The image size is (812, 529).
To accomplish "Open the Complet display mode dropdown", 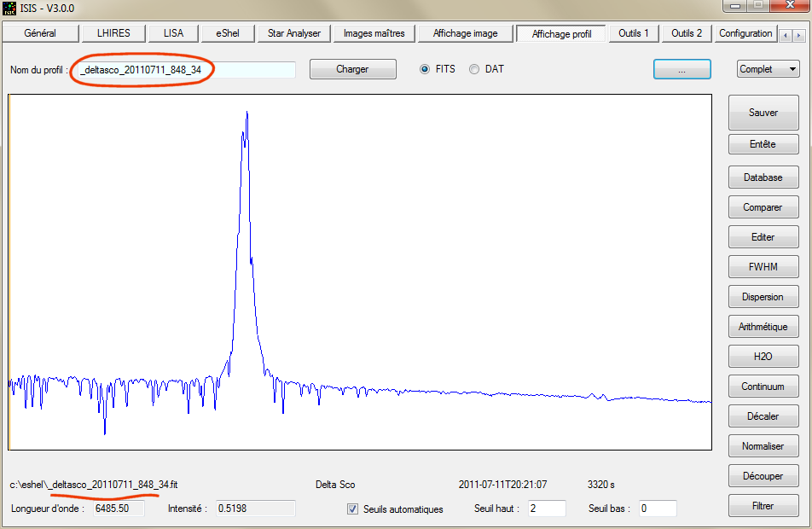I will (x=767, y=68).
